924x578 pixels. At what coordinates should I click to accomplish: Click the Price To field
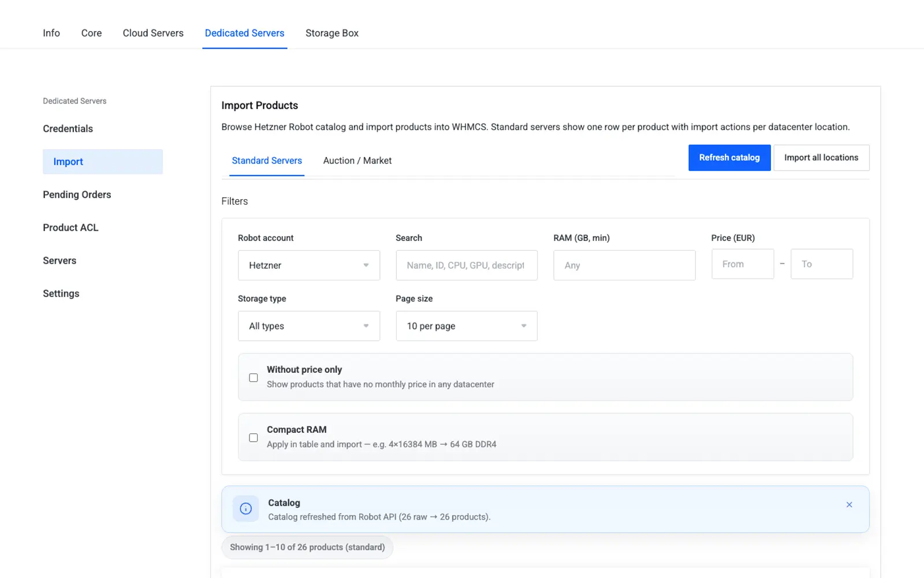822,264
